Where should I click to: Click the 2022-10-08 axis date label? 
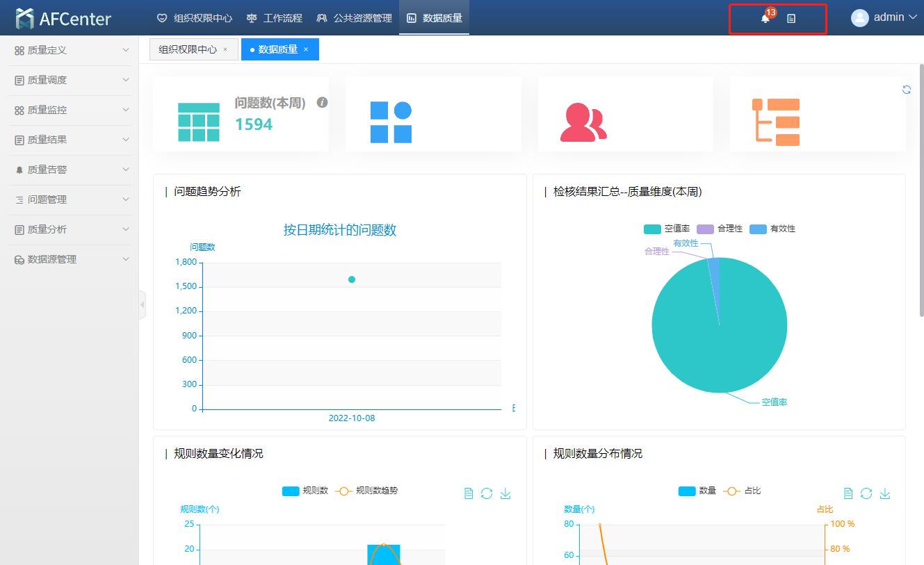click(x=352, y=418)
